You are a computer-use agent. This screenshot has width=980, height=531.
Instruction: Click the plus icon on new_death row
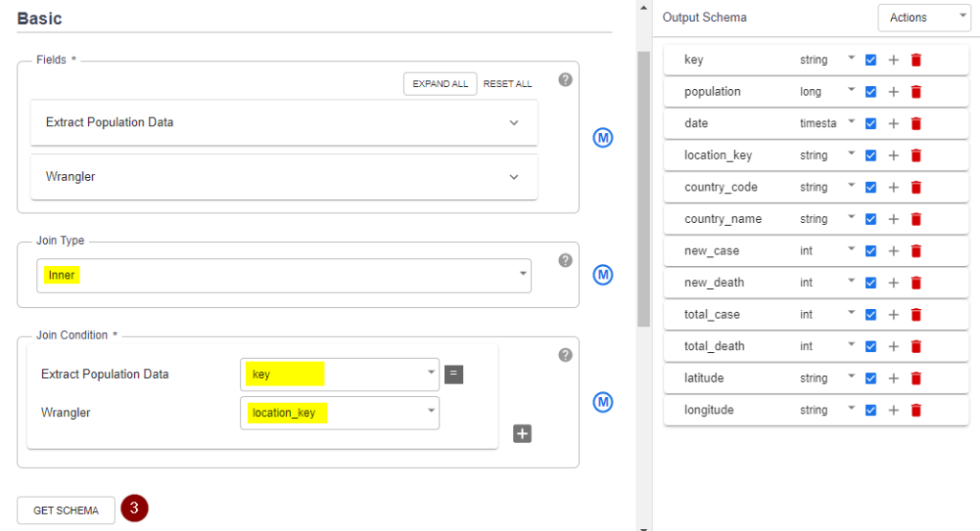(893, 283)
